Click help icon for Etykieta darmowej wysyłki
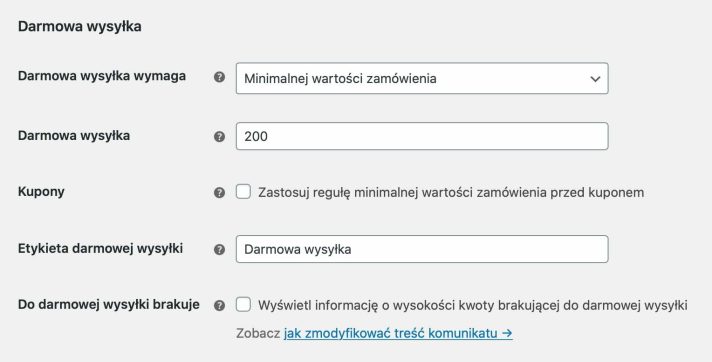 tap(219, 249)
